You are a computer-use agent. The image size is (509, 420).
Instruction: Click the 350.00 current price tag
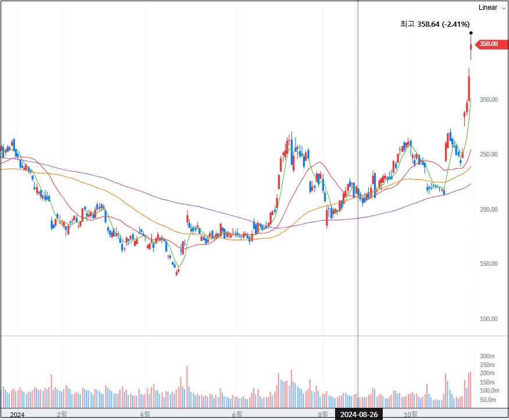pos(492,44)
